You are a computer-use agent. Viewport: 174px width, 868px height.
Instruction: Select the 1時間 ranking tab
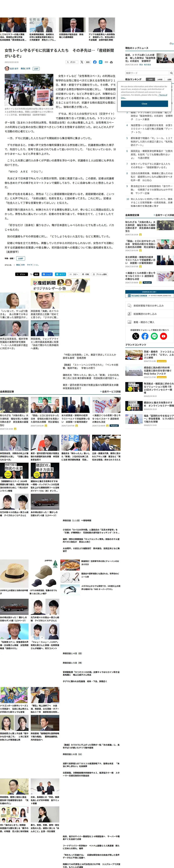coord(150,80)
